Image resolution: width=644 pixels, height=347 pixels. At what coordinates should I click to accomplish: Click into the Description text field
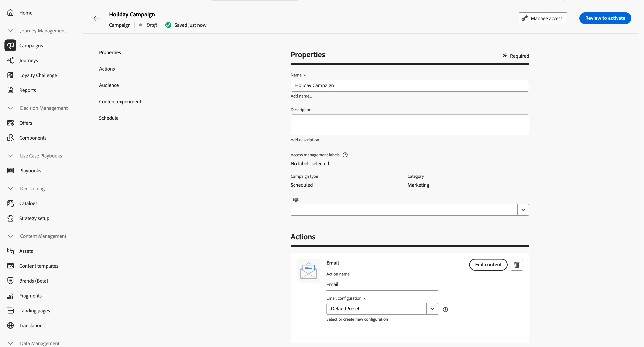point(410,125)
